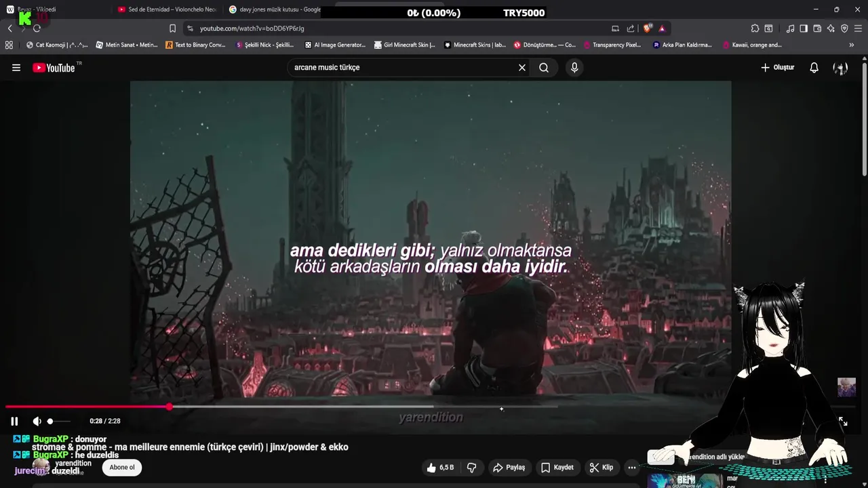This screenshot has height=488, width=868.
Task: Create a clip with Klip button
Action: (601, 468)
